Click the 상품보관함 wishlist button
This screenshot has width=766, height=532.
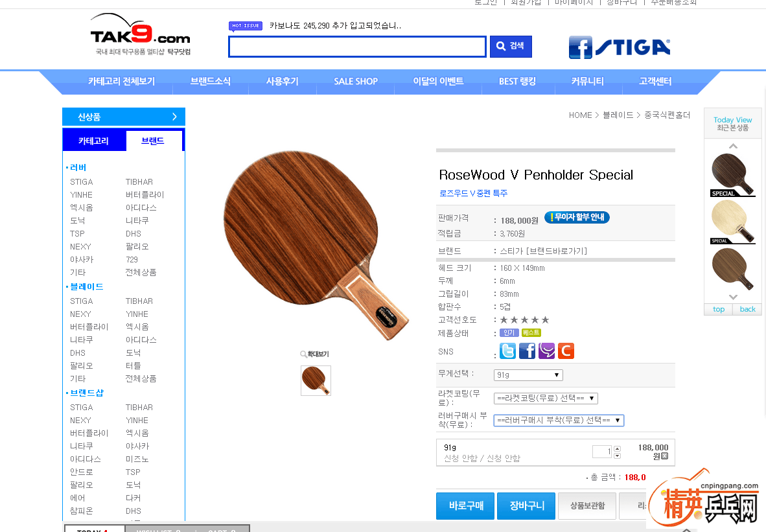(x=587, y=505)
